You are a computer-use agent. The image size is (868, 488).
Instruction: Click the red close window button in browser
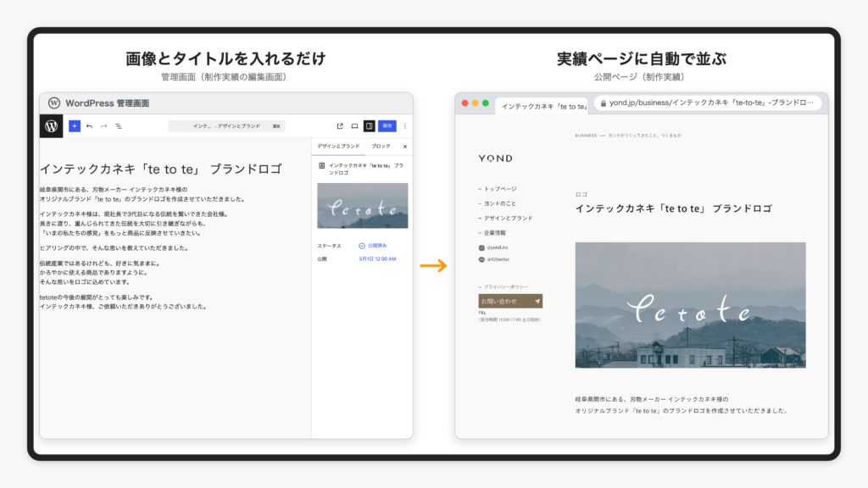[465, 103]
